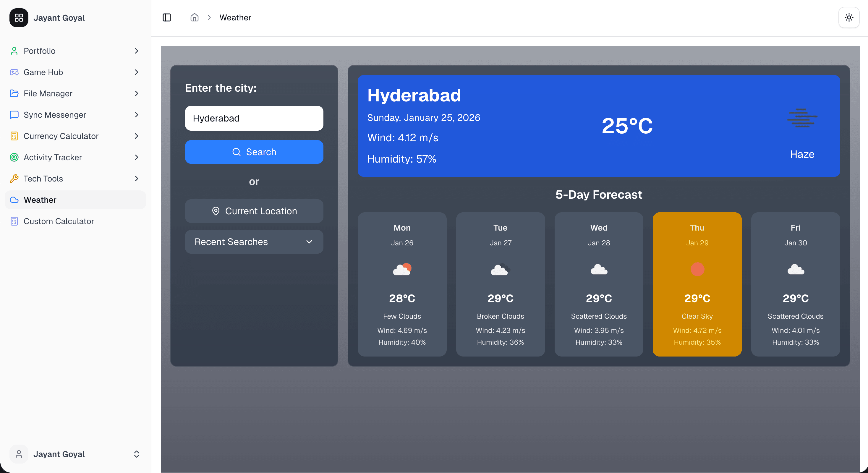This screenshot has height=473, width=868.
Task: Click the Custom Calculator icon
Action: coord(14,221)
